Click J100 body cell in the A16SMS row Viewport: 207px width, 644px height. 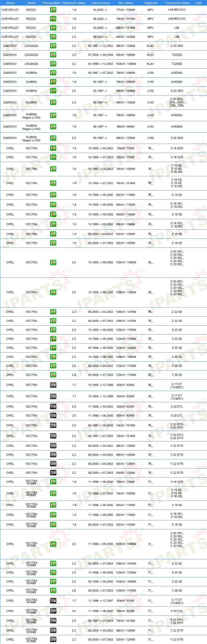[x=150, y=127]
